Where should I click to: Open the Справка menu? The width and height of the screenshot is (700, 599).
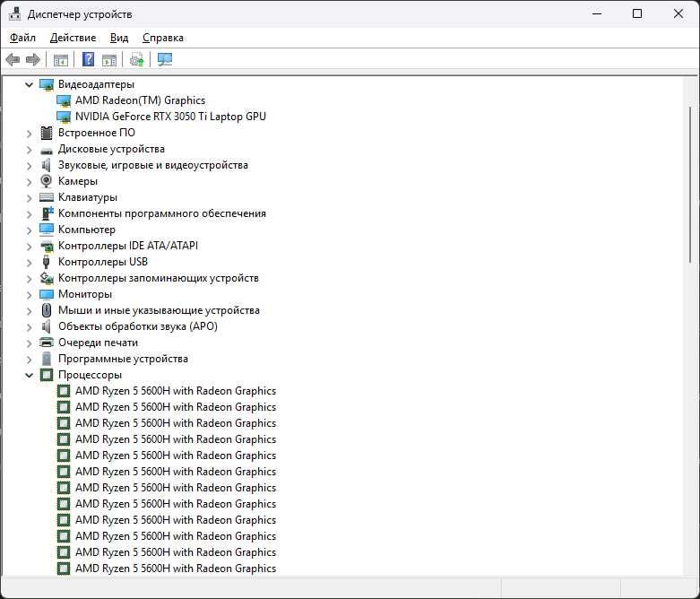[x=163, y=38]
